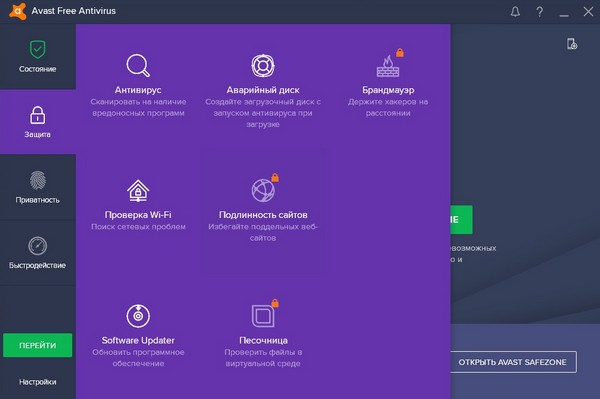This screenshot has height=399, width=600.
Task: Open the Антивирус magnifier scan icon
Action: 138,65
